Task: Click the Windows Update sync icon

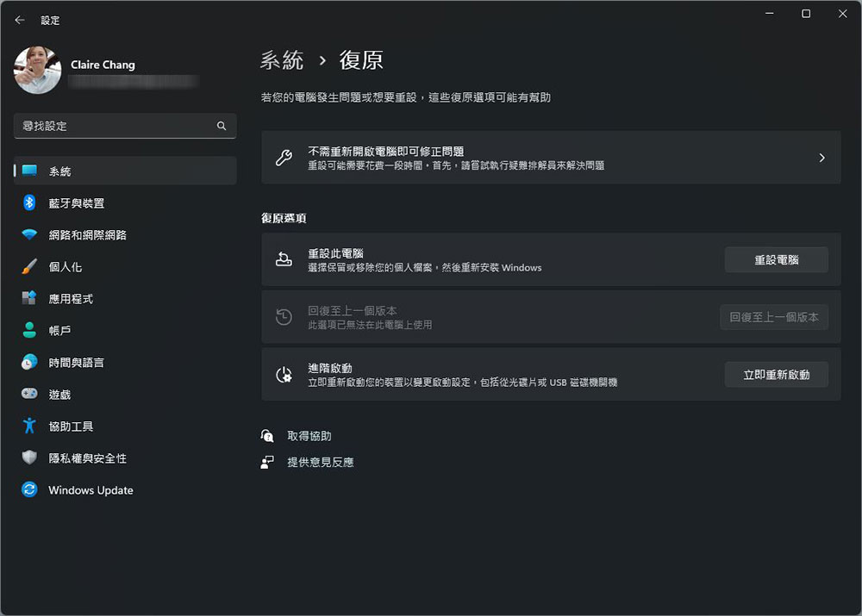Action: 29,490
